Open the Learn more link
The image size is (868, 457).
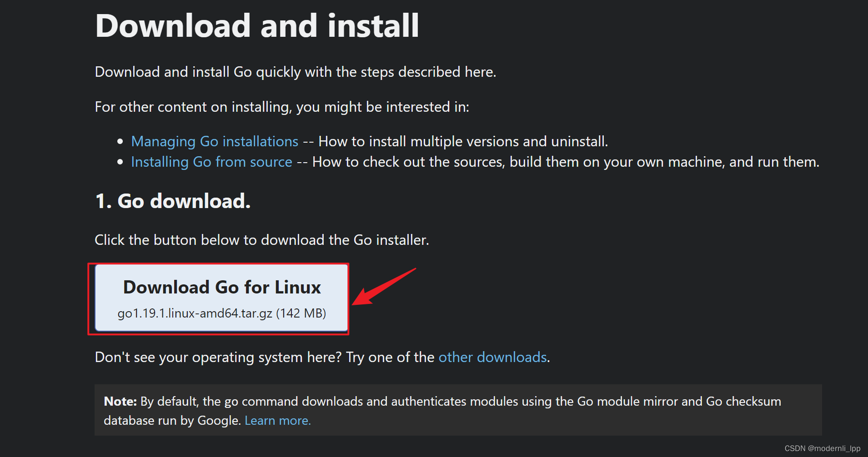277,421
